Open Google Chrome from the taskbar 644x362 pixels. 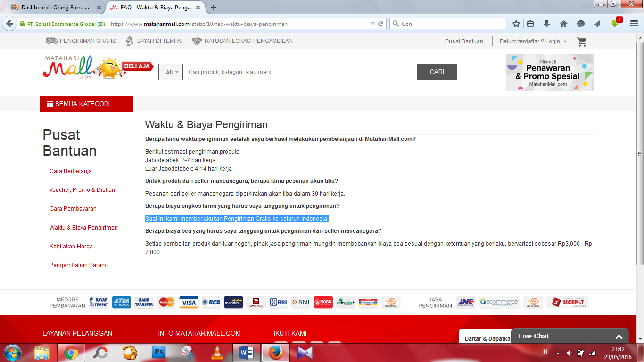71,353
